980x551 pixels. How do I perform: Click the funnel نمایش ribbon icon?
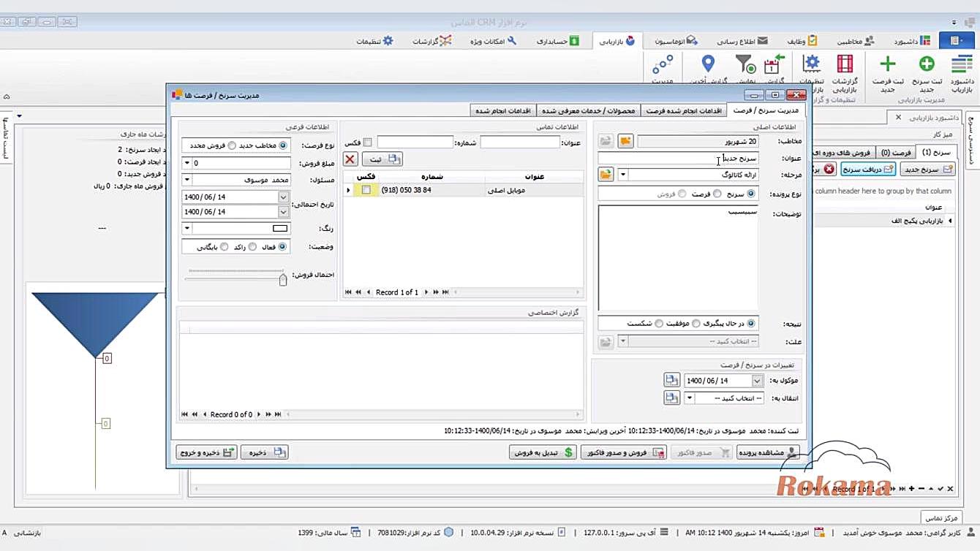click(x=744, y=64)
